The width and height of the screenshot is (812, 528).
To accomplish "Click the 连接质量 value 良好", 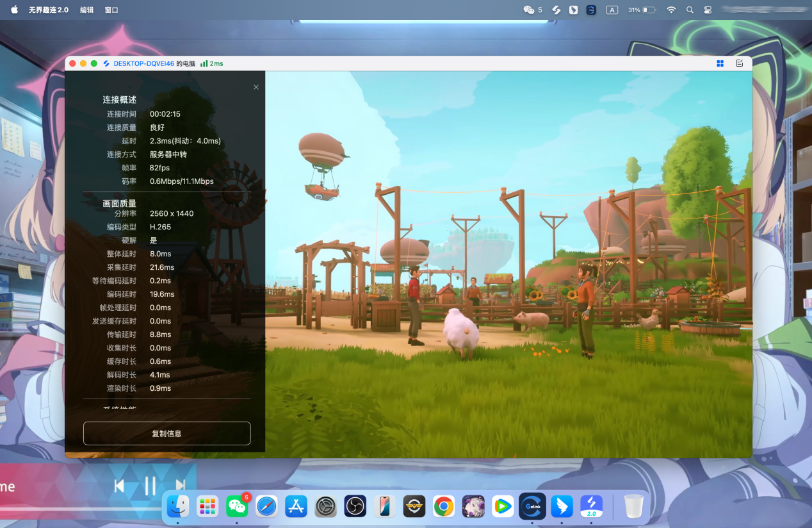I will 158,128.
